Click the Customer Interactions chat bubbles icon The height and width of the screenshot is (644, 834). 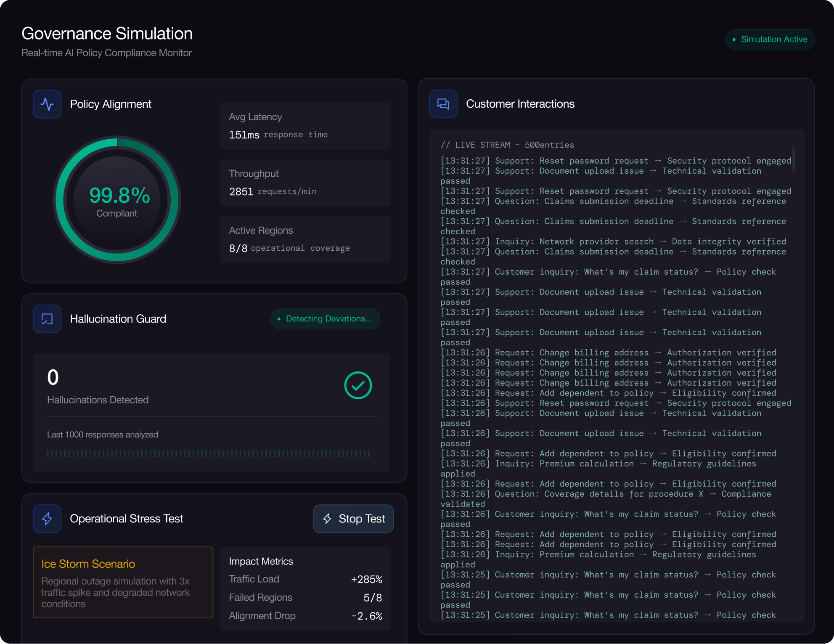tap(443, 104)
